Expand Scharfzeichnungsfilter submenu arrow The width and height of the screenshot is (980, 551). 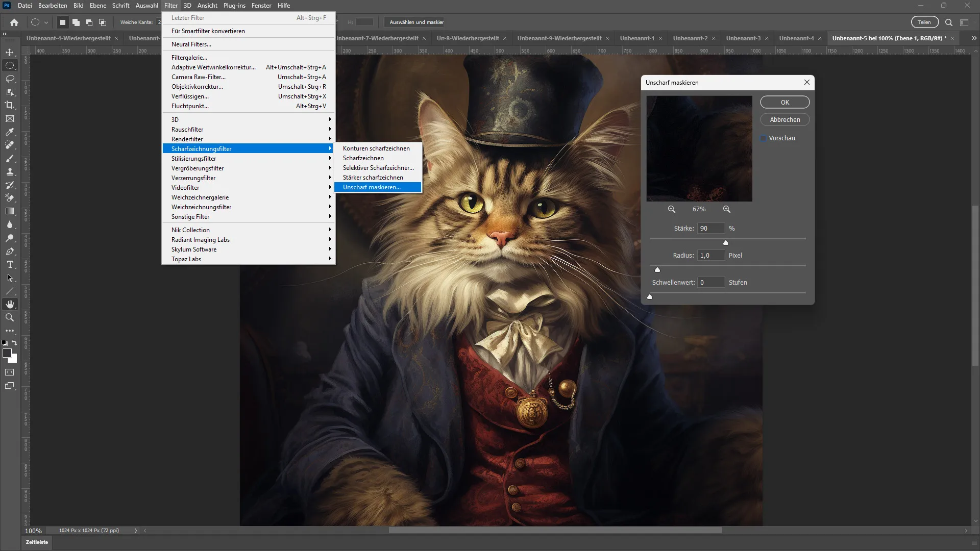coord(329,148)
